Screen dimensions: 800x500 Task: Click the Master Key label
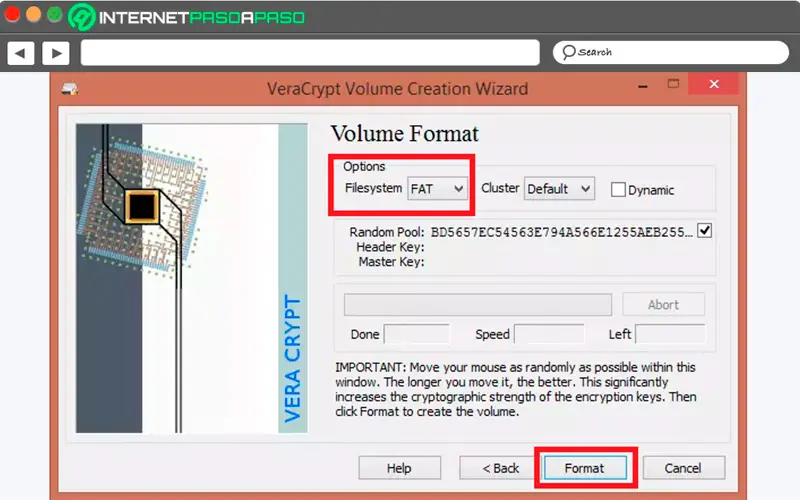coord(391,262)
